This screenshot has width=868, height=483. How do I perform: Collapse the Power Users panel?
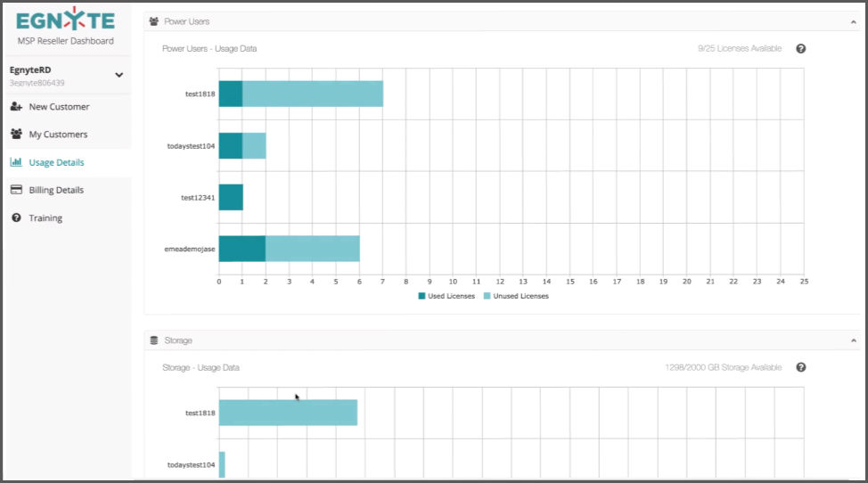(853, 20)
